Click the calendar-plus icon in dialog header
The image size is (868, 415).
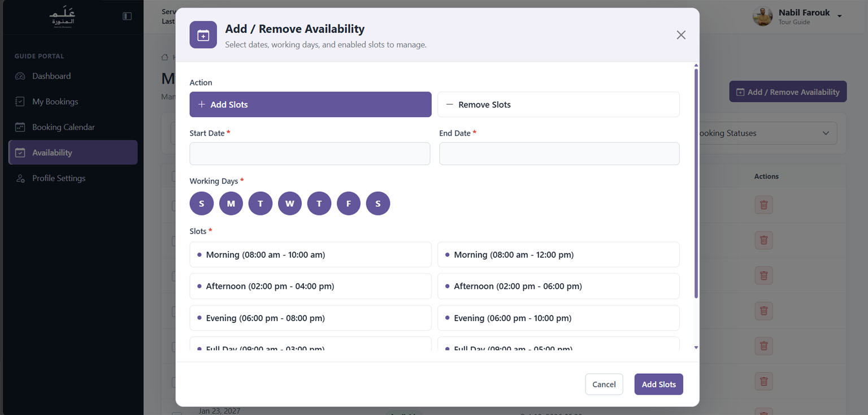[203, 35]
